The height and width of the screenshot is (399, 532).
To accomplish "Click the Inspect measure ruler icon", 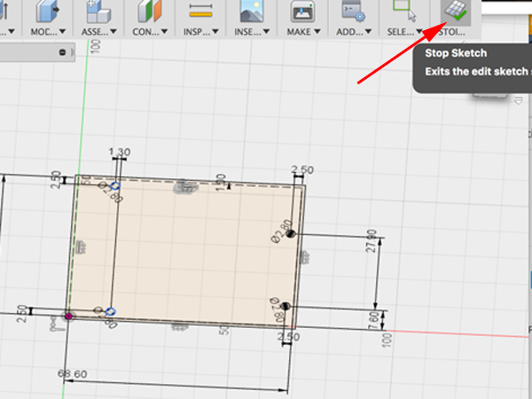I will point(200,12).
